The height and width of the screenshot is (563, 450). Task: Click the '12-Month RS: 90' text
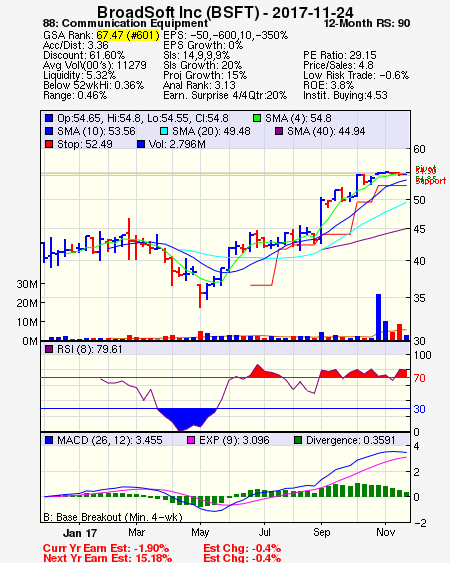pyautogui.click(x=367, y=23)
